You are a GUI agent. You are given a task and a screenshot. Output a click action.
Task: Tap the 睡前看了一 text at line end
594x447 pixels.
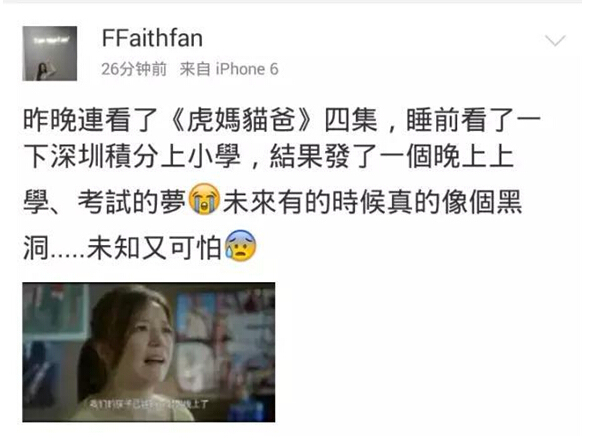click(x=473, y=120)
